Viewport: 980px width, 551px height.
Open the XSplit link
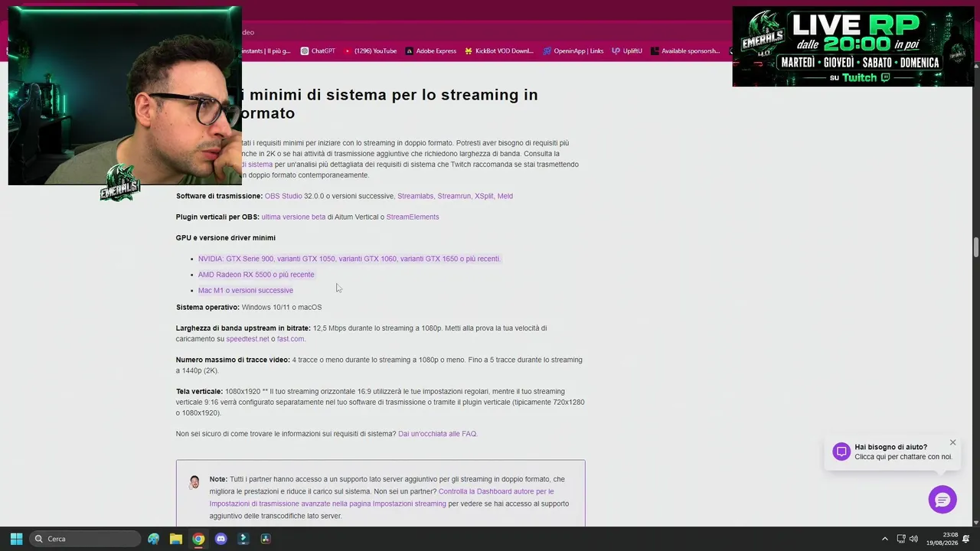(x=484, y=196)
